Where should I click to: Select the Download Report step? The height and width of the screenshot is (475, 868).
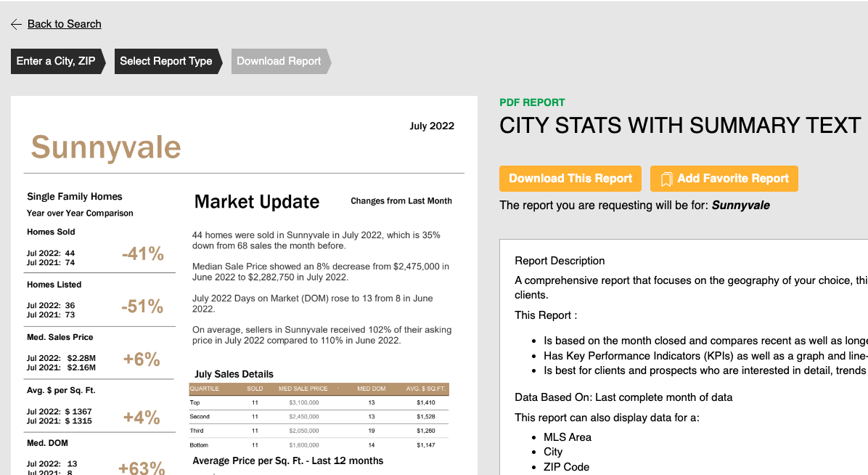[x=279, y=61]
